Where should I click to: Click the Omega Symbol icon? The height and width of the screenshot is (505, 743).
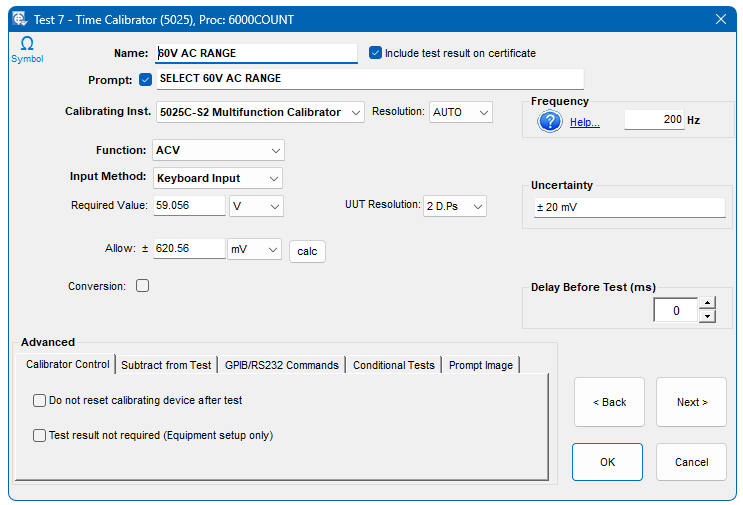pos(27,45)
